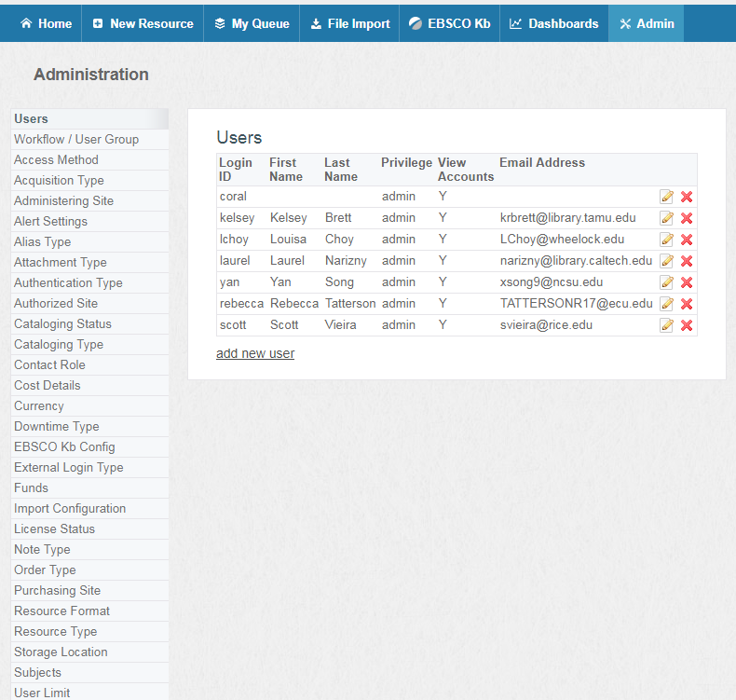Open Workflow / User Group settings

89,140
